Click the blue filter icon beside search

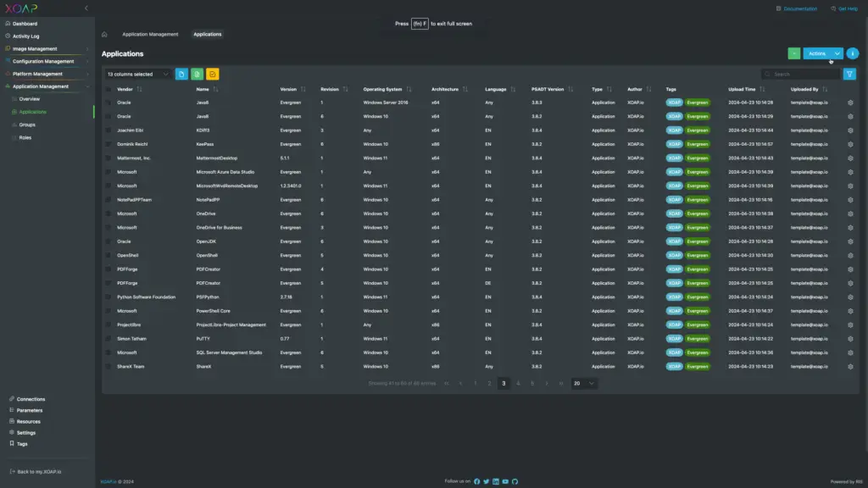click(x=849, y=75)
